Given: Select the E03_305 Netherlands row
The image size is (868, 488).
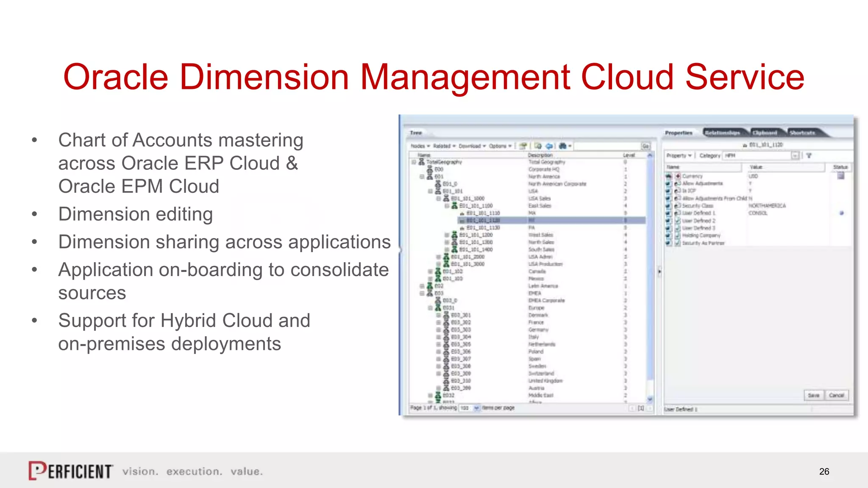Looking at the screenshot, I should coord(528,344).
